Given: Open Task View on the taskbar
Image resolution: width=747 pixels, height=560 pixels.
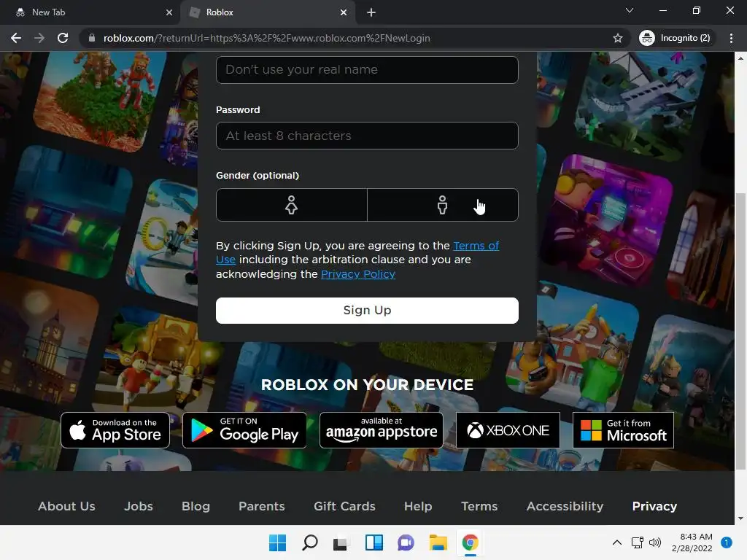Looking at the screenshot, I should (x=341, y=542).
